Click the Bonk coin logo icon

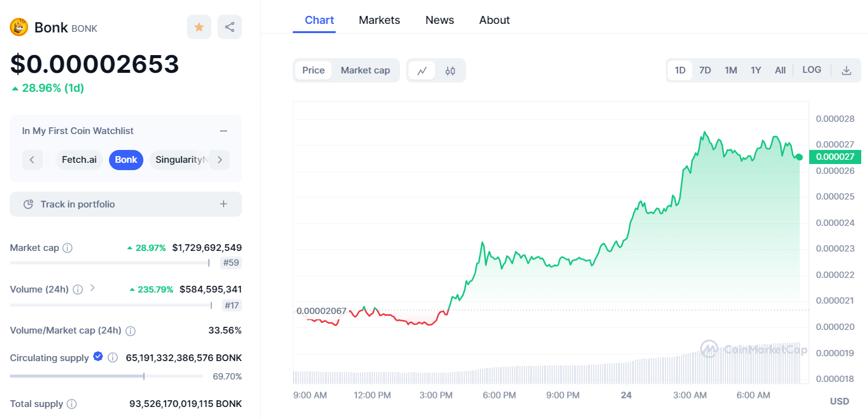[x=19, y=27]
